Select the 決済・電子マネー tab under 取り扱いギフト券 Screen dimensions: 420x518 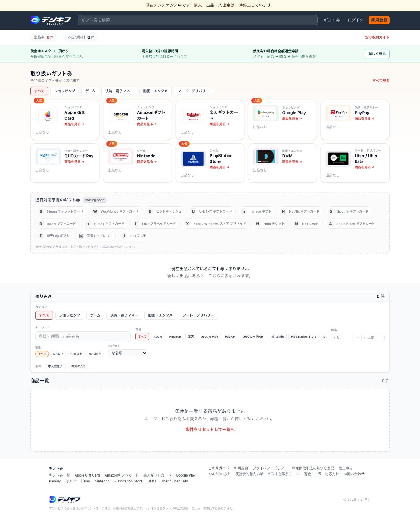(119, 91)
